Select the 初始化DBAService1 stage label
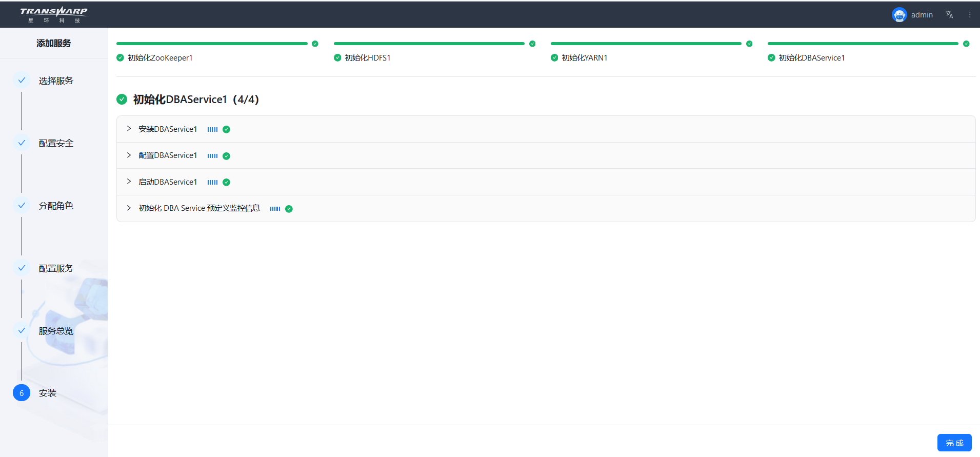The height and width of the screenshot is (457, 980). [811, 58]
